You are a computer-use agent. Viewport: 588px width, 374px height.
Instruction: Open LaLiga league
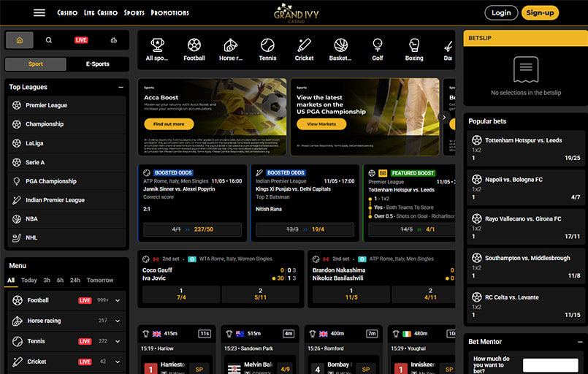(66, 143)
